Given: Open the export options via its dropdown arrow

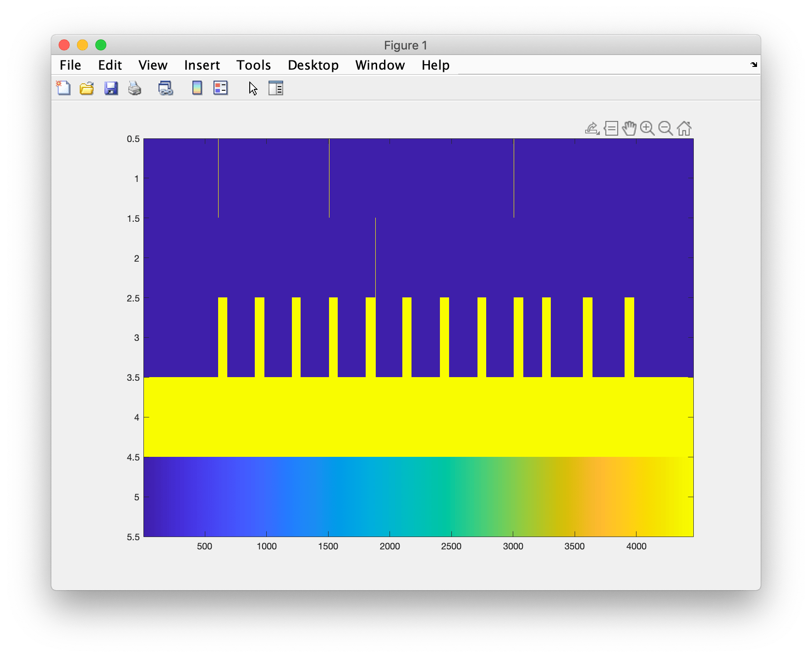Looking at the screenshot, I should 597,134.
